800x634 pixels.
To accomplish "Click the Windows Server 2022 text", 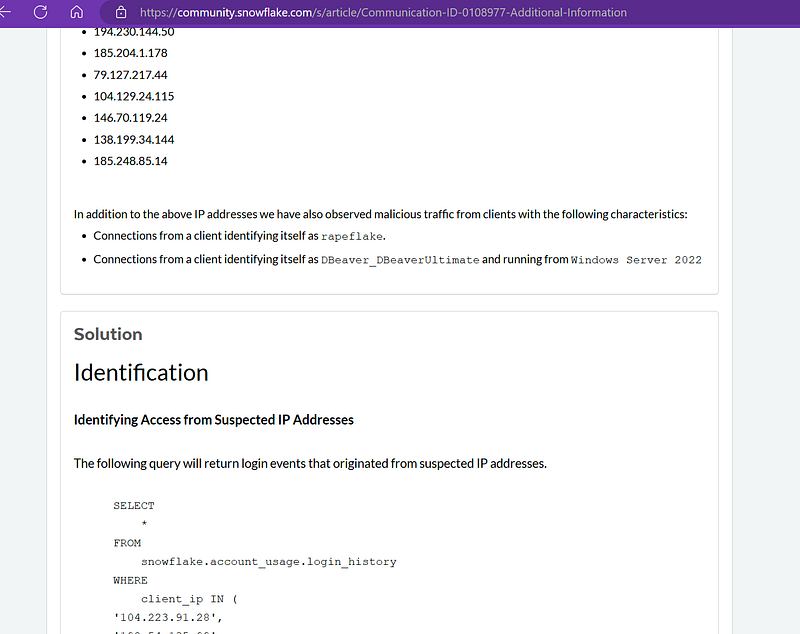I will [x=636, y=260].
